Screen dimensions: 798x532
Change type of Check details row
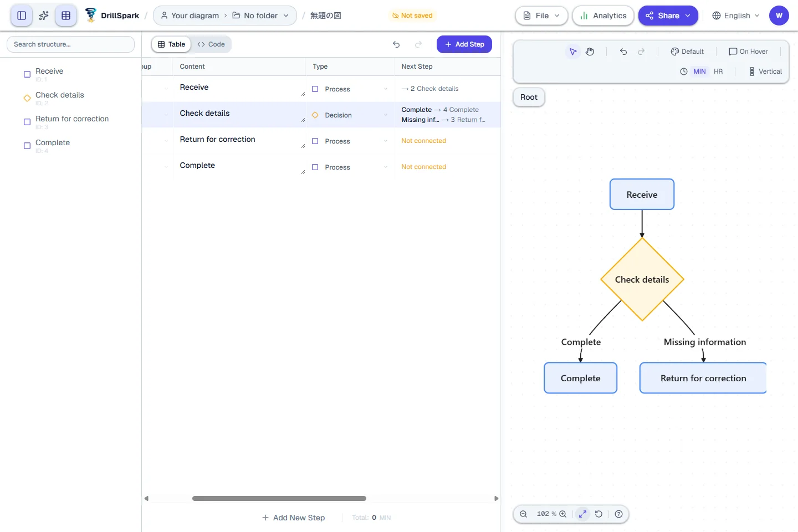click(x=350, y=115)
